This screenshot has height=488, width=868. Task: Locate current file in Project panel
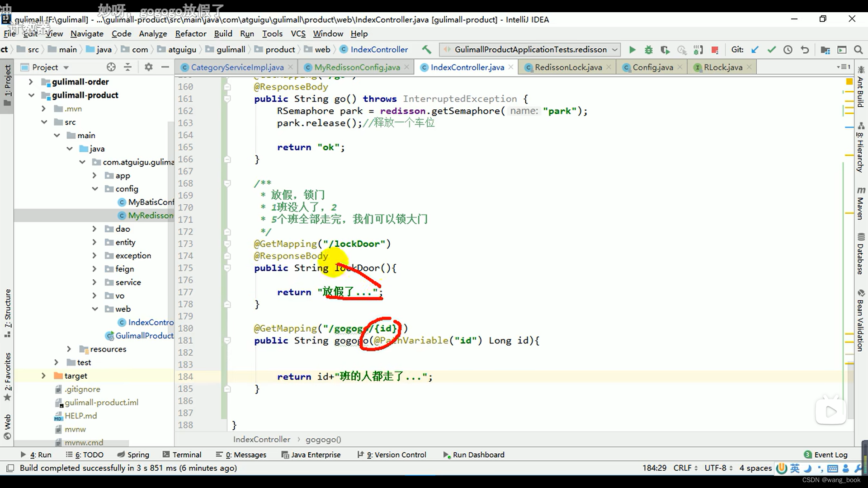(x=111, y=67)
